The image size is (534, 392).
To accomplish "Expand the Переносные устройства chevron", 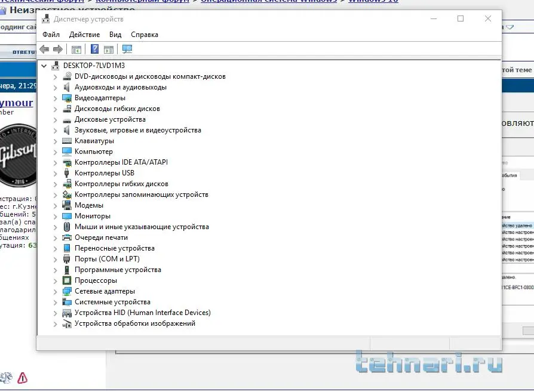I will (x=55, y=249).
